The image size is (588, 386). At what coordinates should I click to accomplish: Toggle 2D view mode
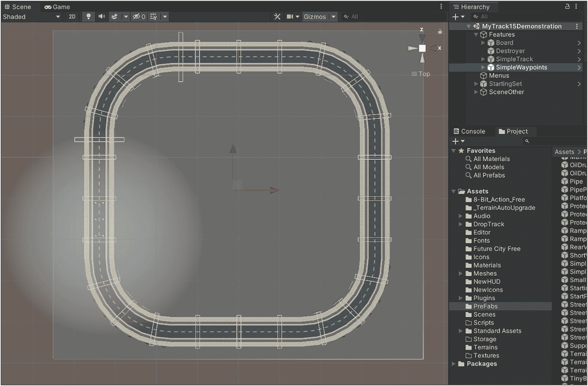pos(72,16)
